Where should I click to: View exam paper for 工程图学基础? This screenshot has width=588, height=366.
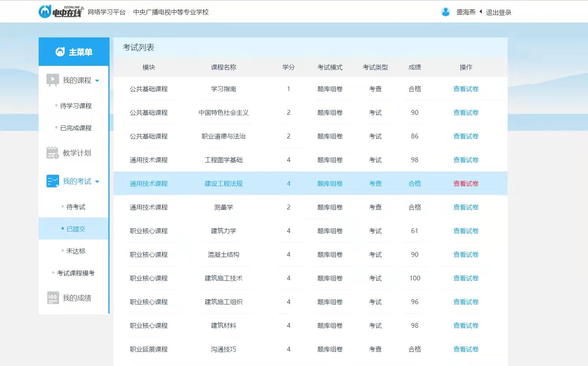click(466, 160)
